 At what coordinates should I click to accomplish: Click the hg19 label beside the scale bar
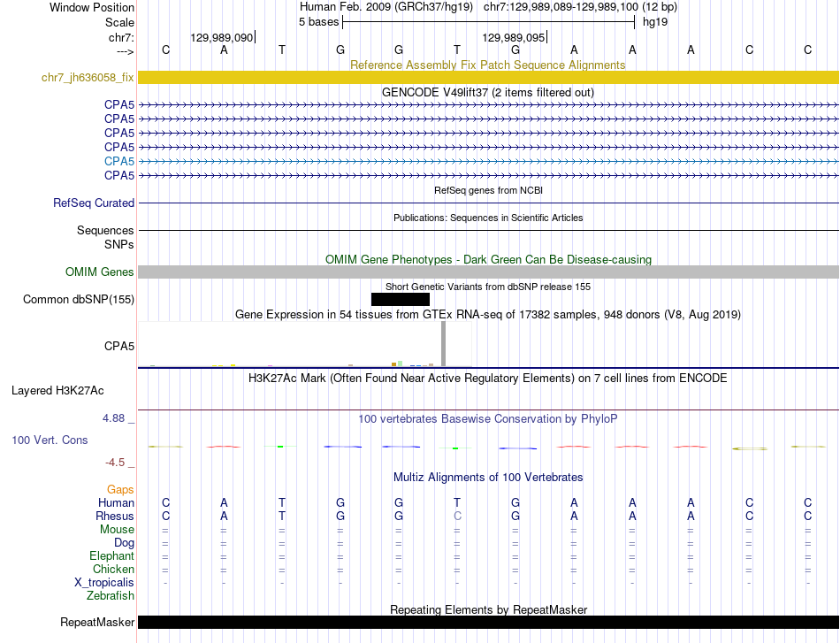655,22
